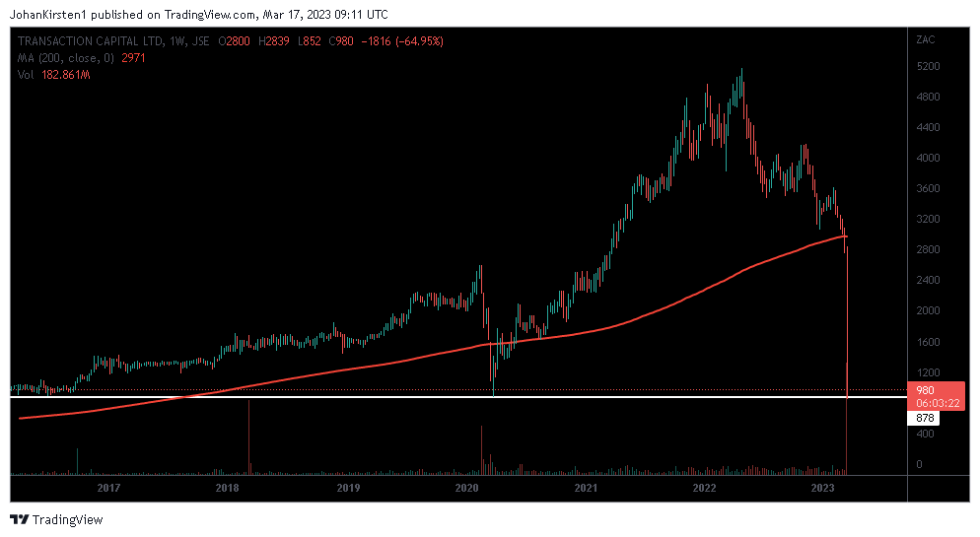Click the 3200 price axis label
Screen dimensions: 980x537
[x=928, y=219]
